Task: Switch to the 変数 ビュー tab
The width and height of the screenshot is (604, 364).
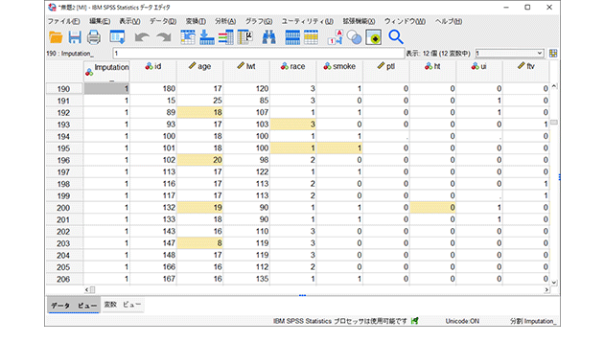Action: point(122,305)
